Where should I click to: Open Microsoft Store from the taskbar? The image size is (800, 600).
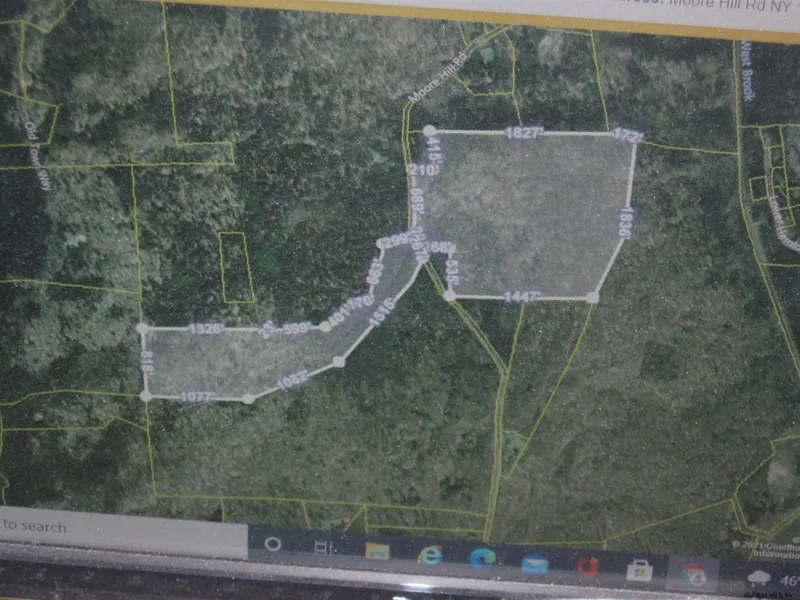click(639, 569)
